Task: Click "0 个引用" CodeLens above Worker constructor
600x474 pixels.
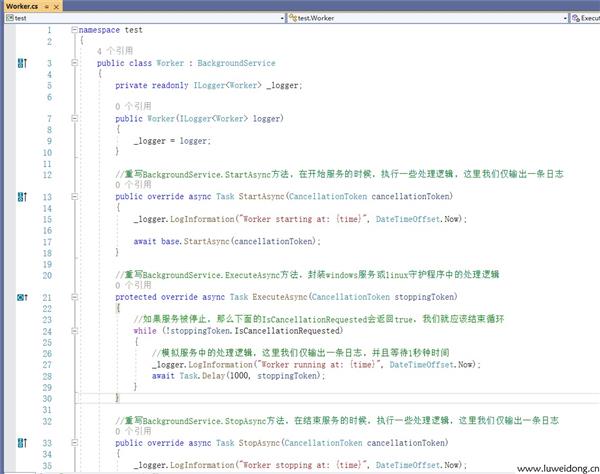Action: [132, 105]
